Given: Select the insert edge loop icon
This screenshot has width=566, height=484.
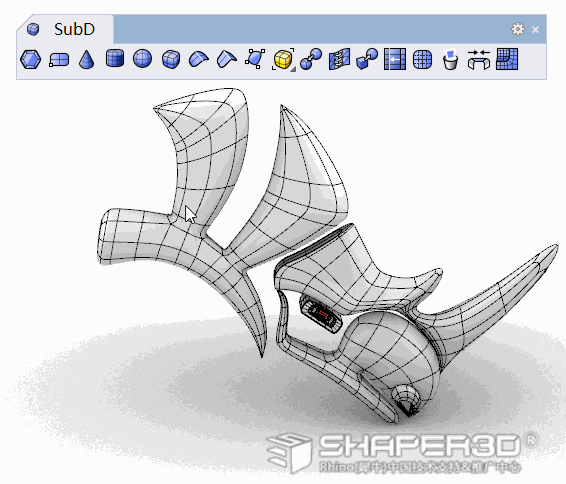Looking at the screenshot, I should (395, 59).
